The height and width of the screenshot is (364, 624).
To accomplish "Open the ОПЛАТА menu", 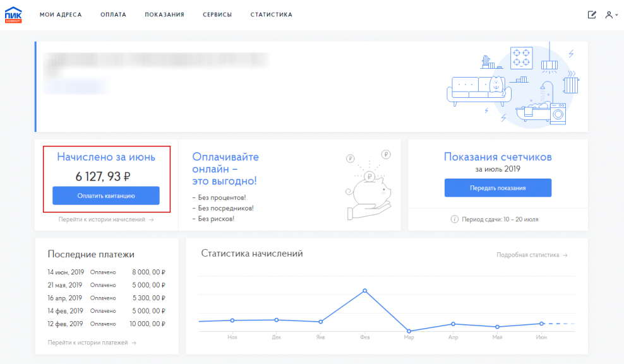I will (113, 14).
